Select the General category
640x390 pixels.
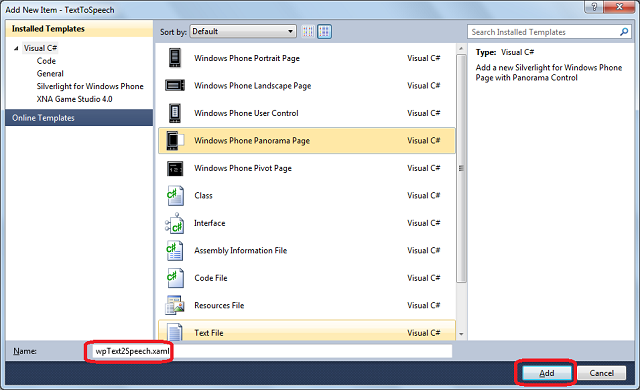(x=50, y=73)
